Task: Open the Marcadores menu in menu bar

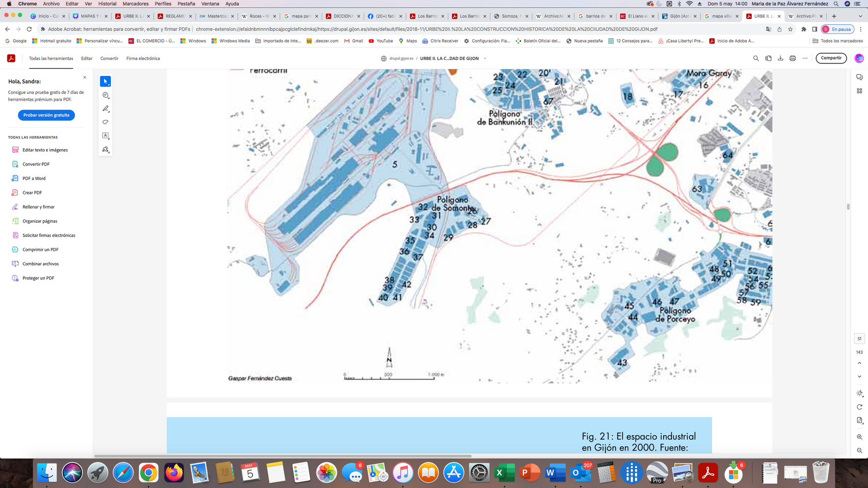Action: 136,4
